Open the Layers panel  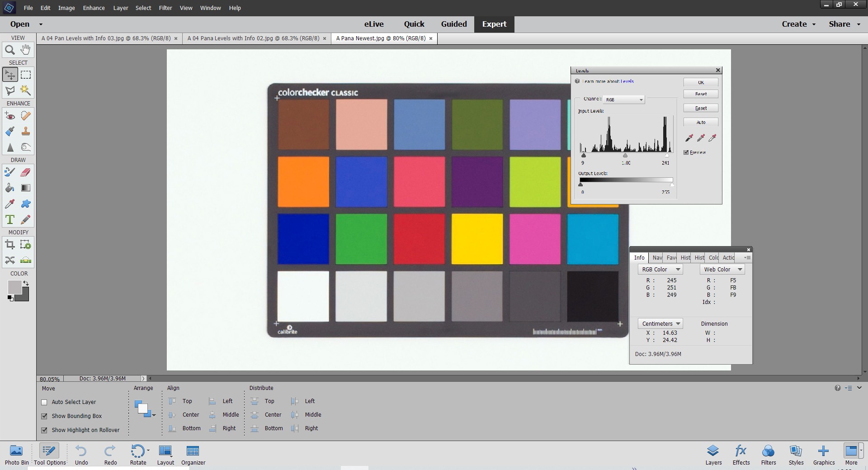tap(713, 454)
